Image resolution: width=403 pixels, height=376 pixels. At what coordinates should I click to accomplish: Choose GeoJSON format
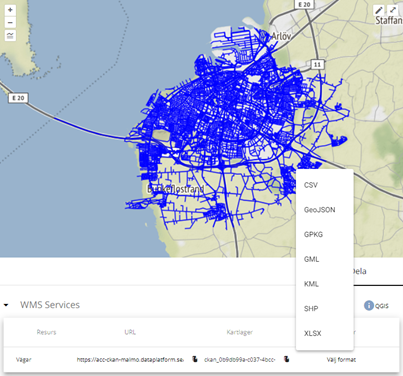324,210
